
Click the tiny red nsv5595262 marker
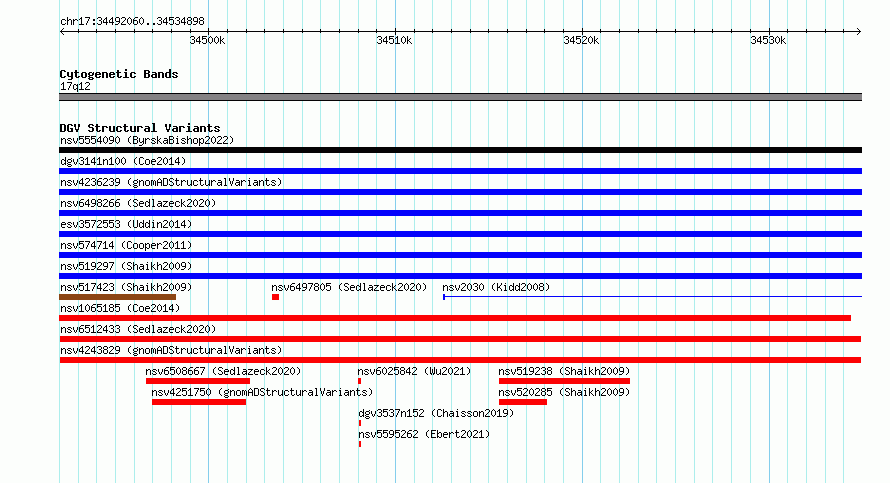point(360,444)
